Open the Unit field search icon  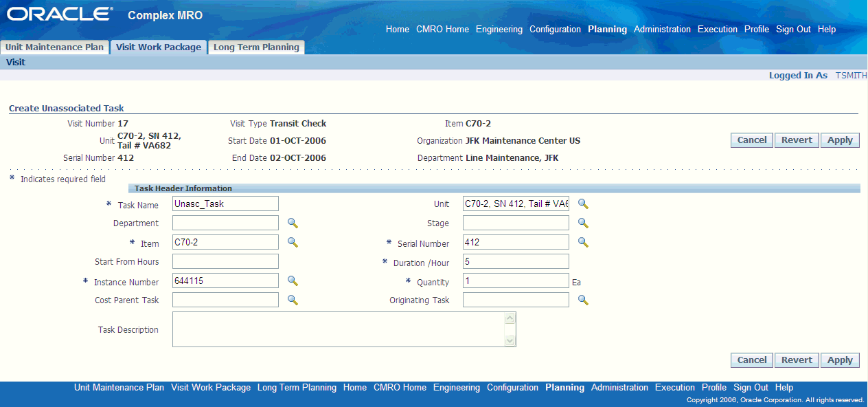click(x=583, y=203)
